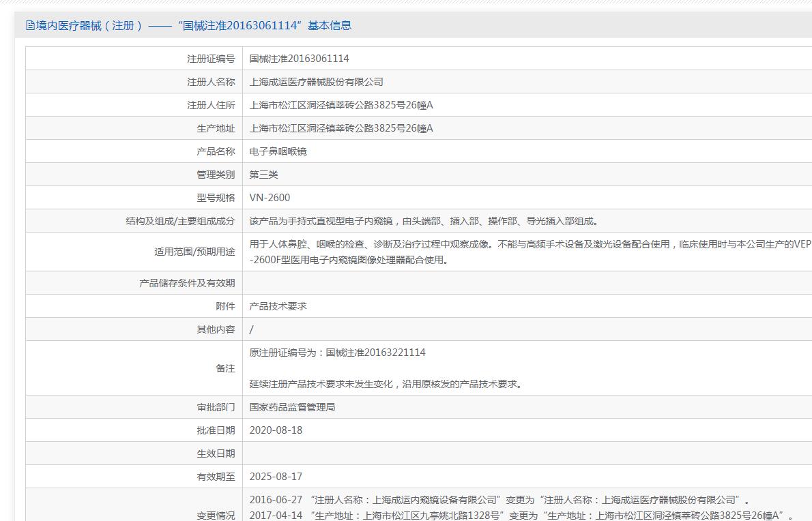The image size is (812, 521).
Task: Select the label 备注
Action: click(225, 368)
